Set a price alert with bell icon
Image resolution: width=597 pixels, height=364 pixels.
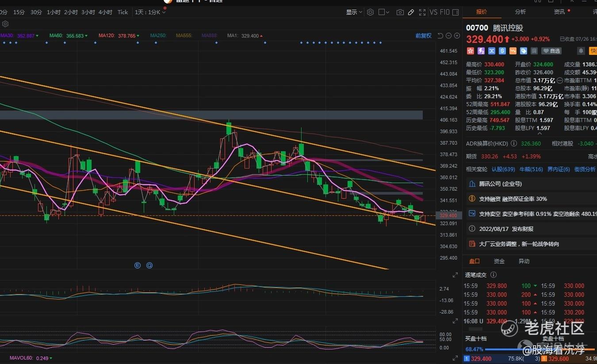[581, 51]
